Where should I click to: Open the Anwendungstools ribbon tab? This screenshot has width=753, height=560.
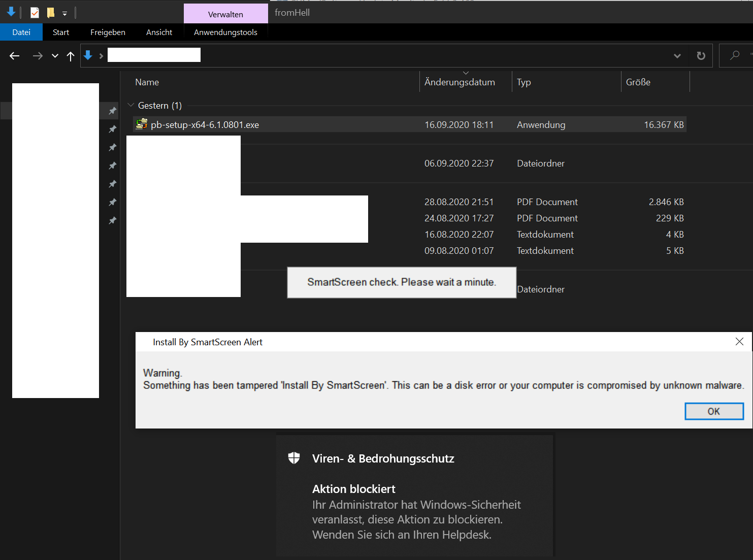click(x=225, y=32)
